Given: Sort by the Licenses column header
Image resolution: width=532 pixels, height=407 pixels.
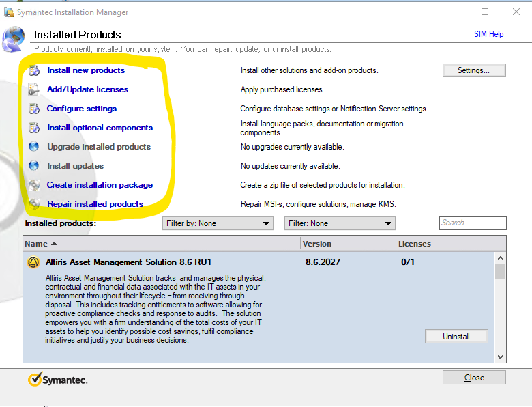Looking at the screenshot, I should 451,244.
